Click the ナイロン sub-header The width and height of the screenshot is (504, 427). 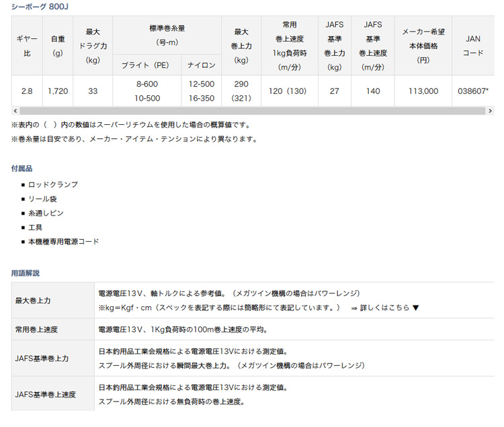pos(202,65)
